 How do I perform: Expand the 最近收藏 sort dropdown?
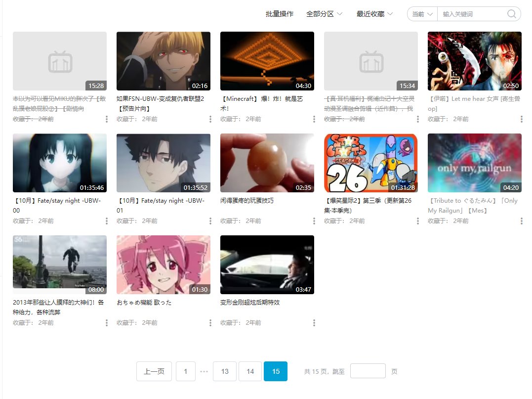point(374,14)
